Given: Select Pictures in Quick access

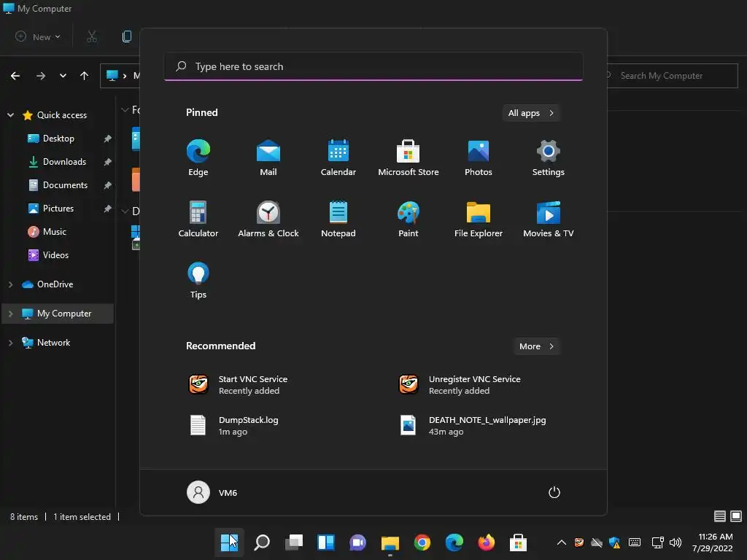Looking at the screenshot, I should point(58,209).
